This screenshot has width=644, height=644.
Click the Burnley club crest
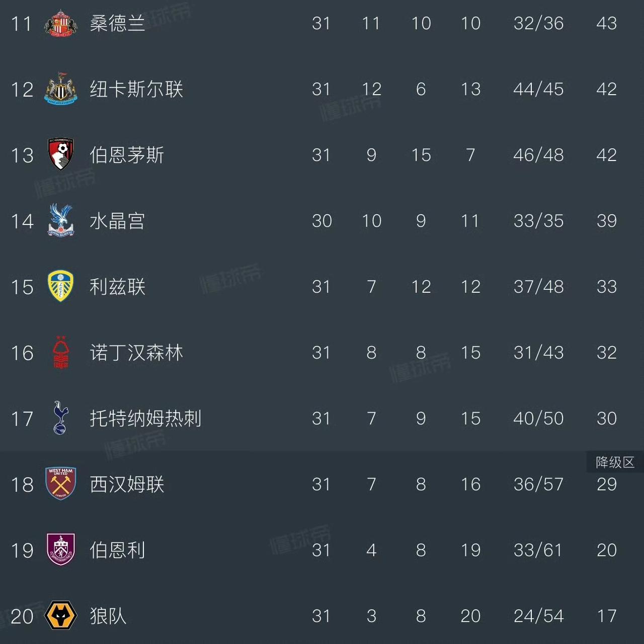[61, 550]
